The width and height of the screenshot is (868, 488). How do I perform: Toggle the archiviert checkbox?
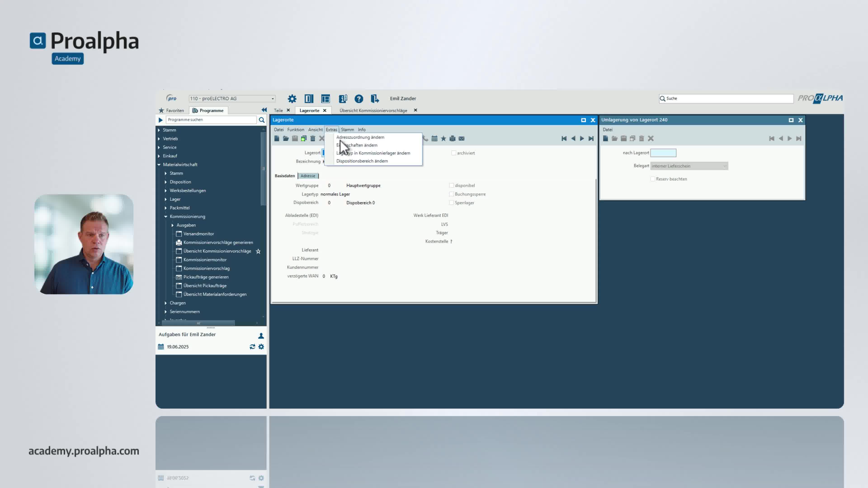453,153
